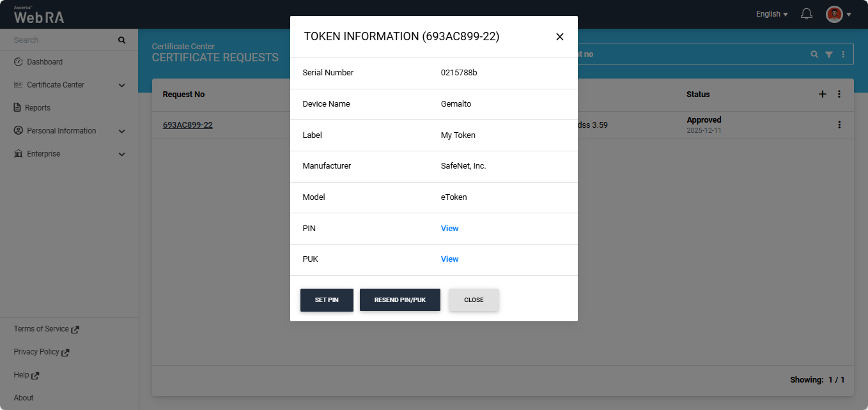The image size is (868, 410).
Task: View the token PIN
Action: pyautogui.click(x=449, y=229)
